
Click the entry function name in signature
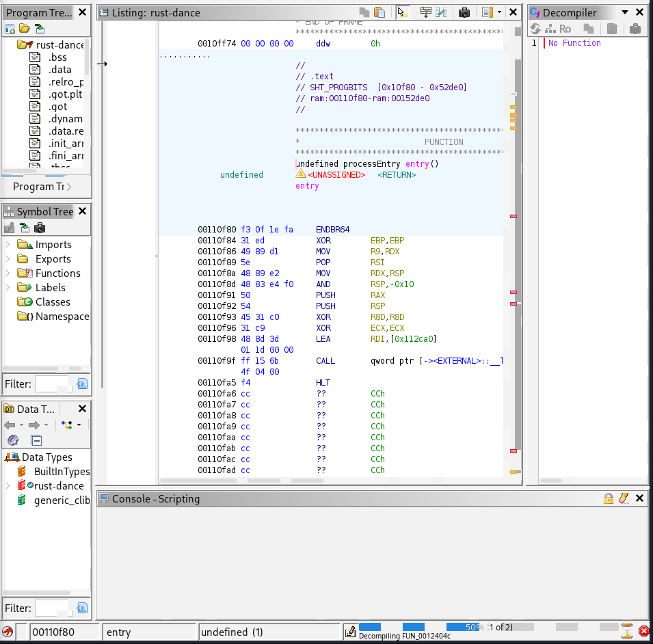click(x=417, y=164)
